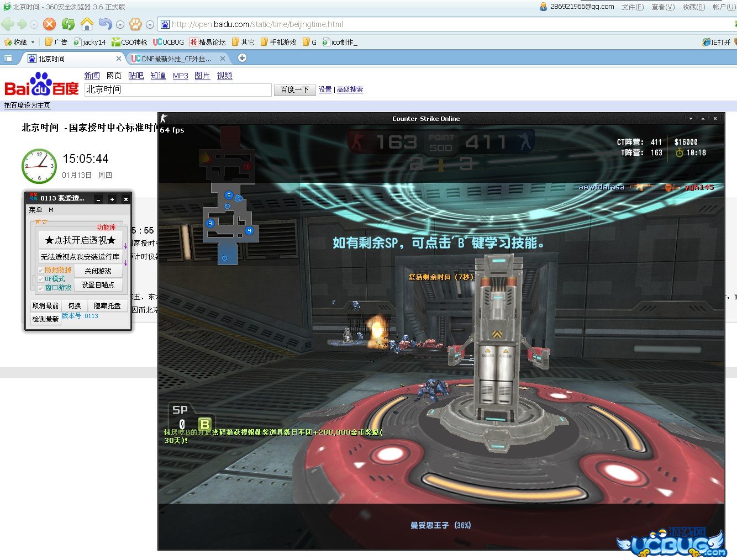Click the 设置自瞄点 button
The height and width of the screenshot is (560, 737).
98,285
